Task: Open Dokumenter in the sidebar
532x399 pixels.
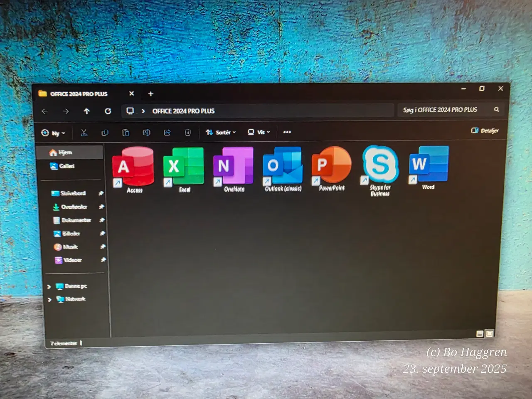Action: [x=72, y=220]
